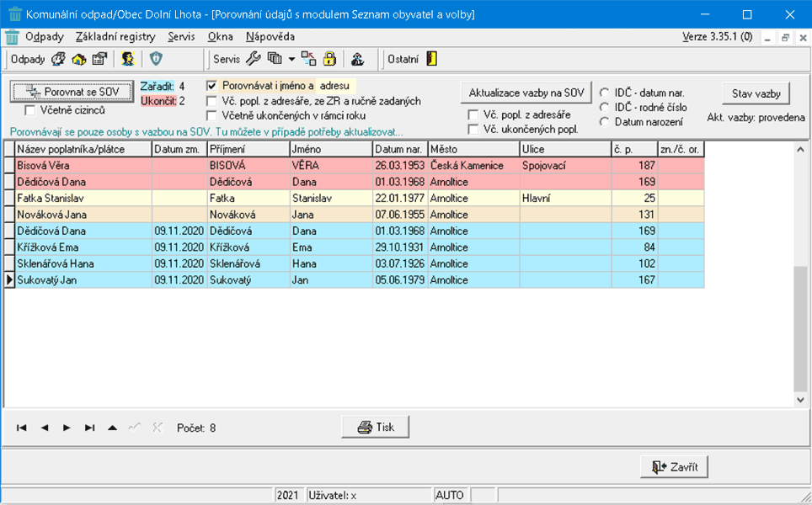812x505 pixels.
Task: Open the wrench tool in Servis toolbar
Action: click(x=253, y=59)
